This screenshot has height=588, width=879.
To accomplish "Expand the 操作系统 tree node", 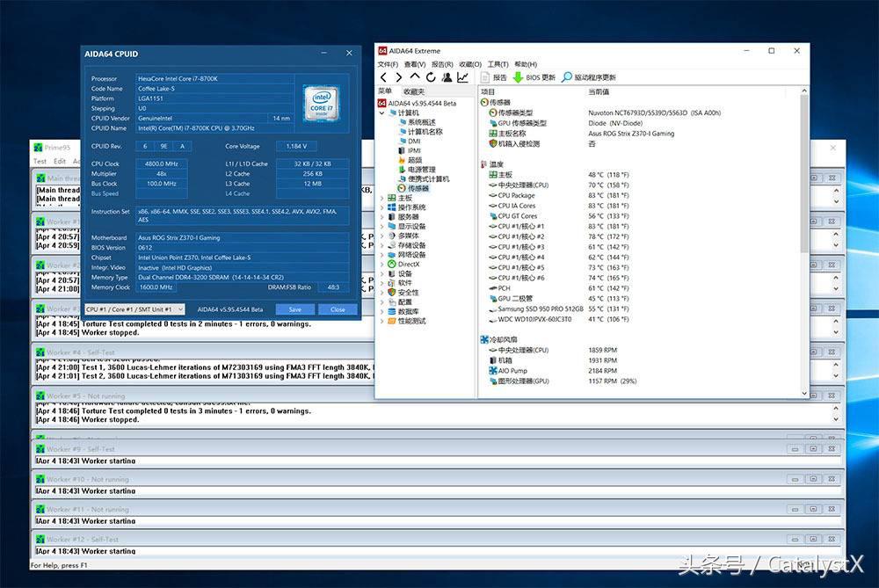I will click(382, 207).
